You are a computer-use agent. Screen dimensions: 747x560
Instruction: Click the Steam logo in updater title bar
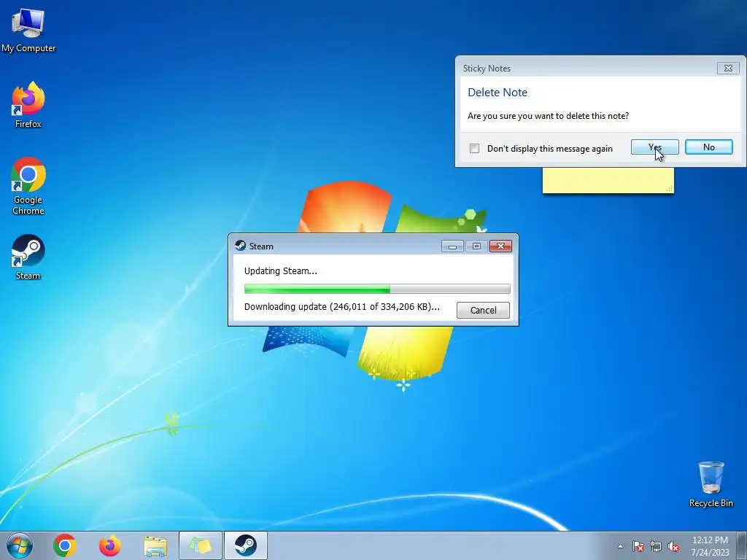tap(240, 246)
